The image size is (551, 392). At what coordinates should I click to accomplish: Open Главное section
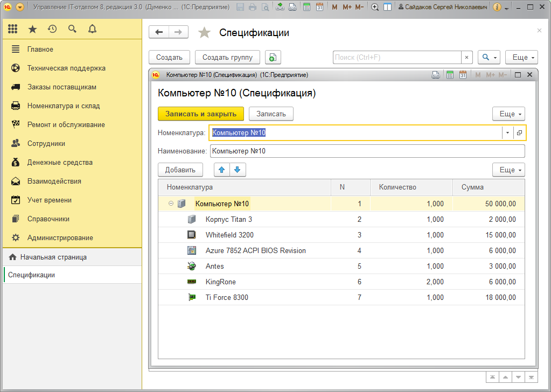click(x=72, y=49)
